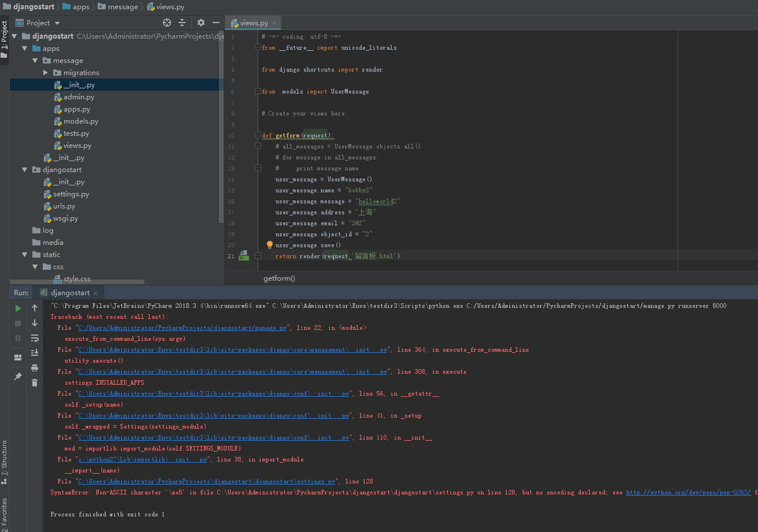
Task: Open importlib __init__.py traceback link
Action: click(x=143, y=459)
